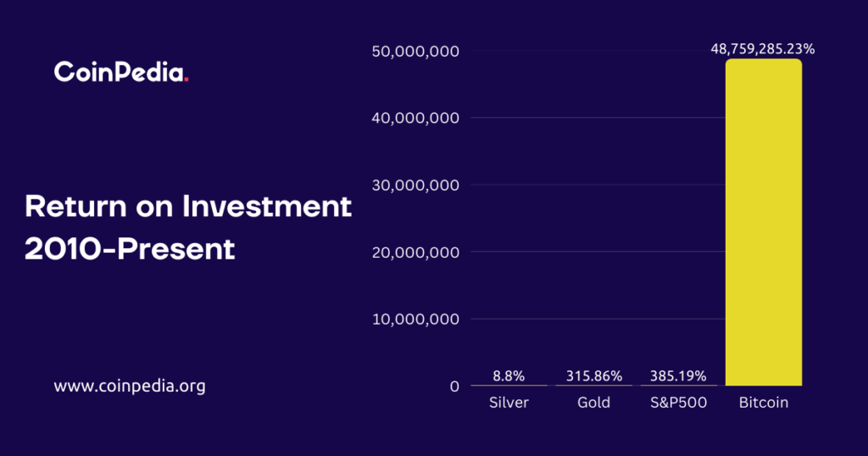Click the 50,000,000 y-axis value

[x=415, y=51]
